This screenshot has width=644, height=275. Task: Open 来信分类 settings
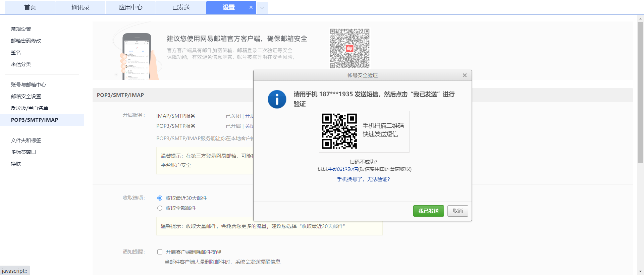click(21, 64)
